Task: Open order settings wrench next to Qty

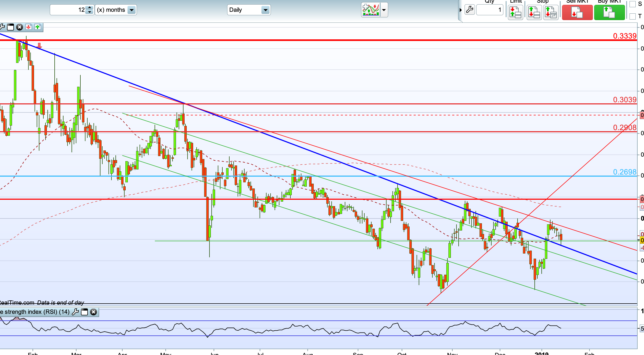Action: pyautogui.click(x=470, y=10)
